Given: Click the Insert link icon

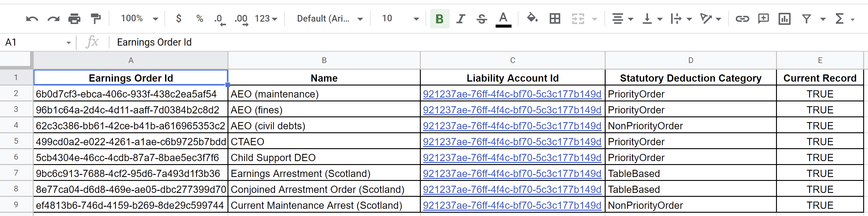Looking at the screenshot, I should (742, 19).
